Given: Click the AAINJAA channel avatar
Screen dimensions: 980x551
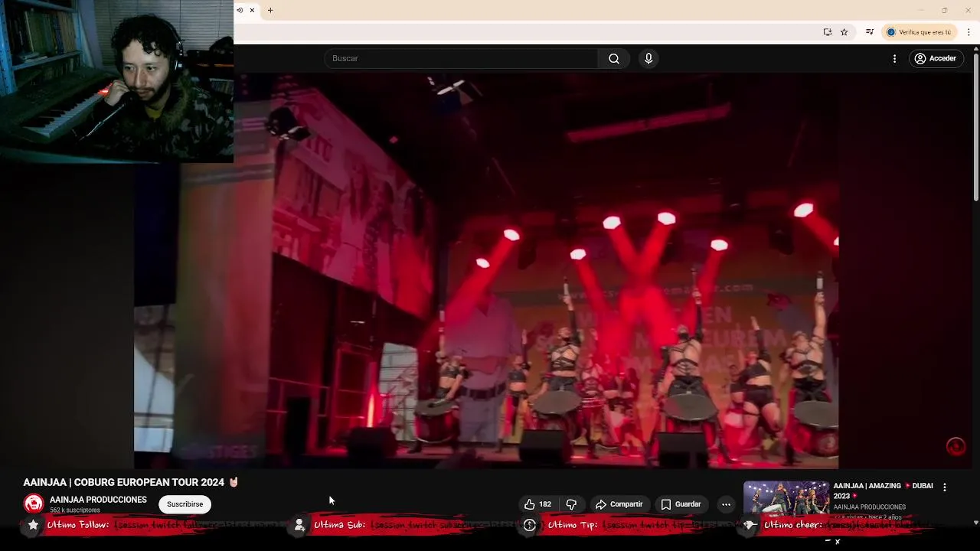Looking at the screenshot, I should (x=33, y=504).
